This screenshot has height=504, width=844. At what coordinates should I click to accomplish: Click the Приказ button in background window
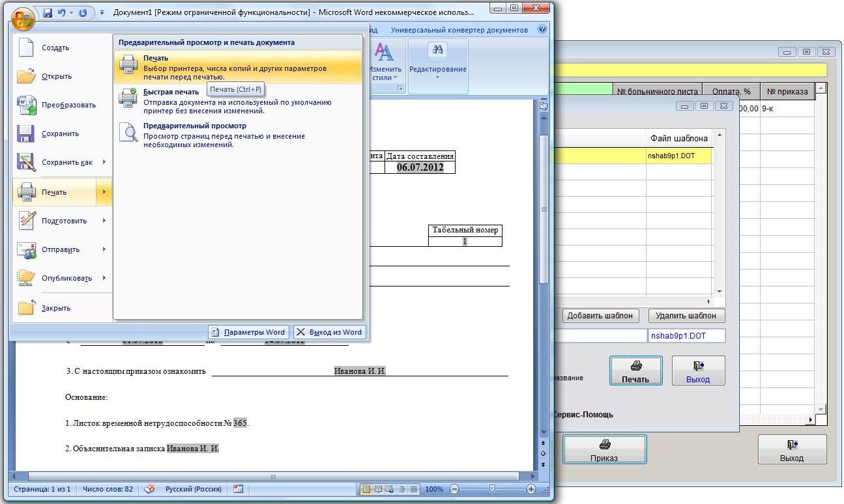point(604,449)
